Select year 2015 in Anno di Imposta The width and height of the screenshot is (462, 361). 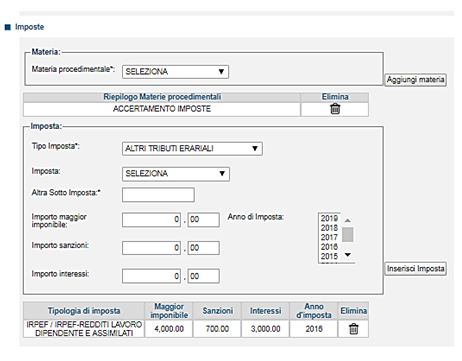click(329, 256)
